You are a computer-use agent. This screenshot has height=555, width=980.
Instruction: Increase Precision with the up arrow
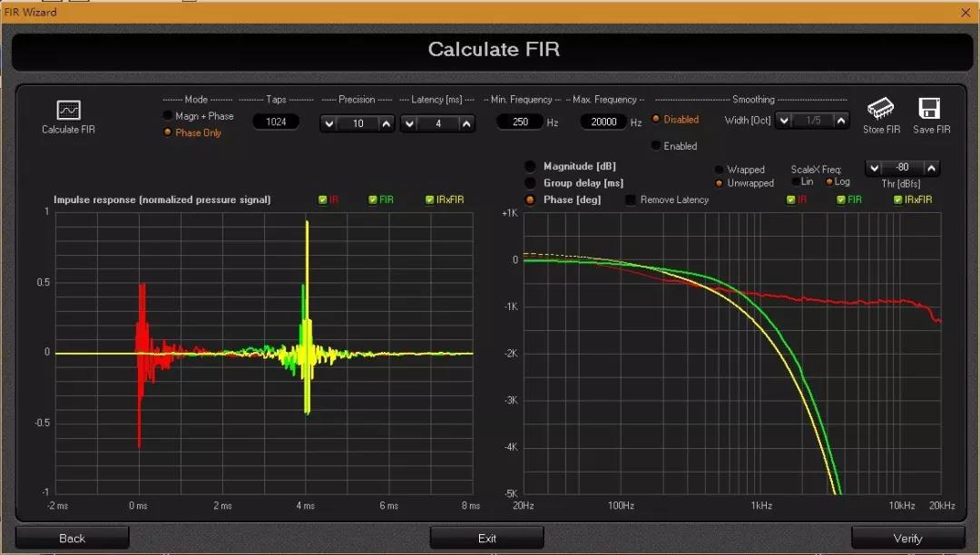coord(387,123)
